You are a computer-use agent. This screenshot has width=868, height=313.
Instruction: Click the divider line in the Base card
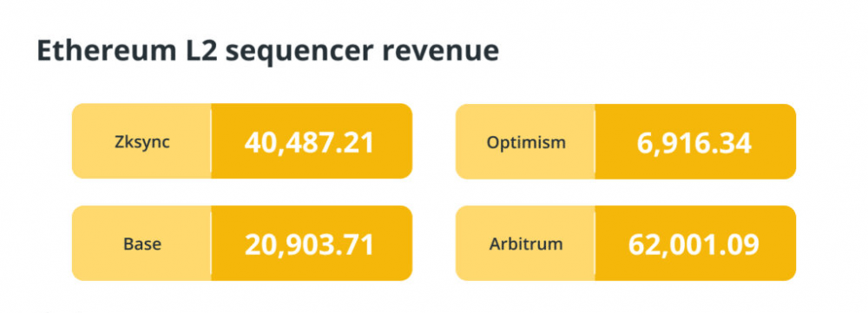point(211,243)
